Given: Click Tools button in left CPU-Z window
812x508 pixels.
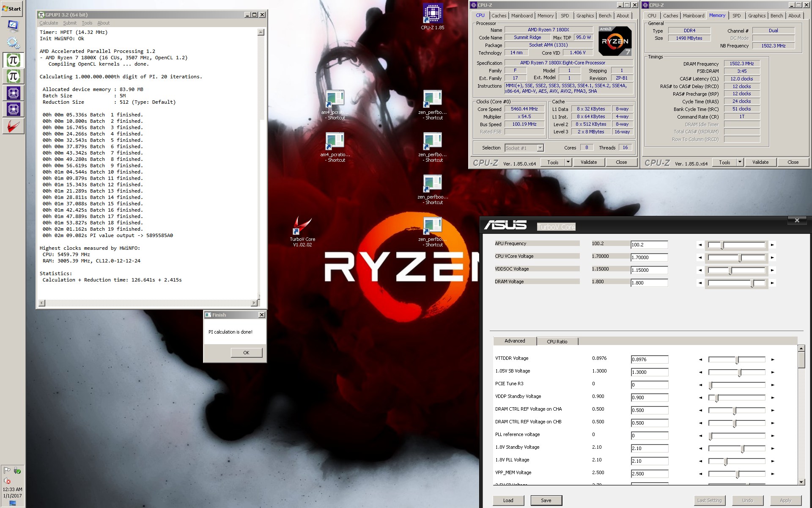Looking at the screenshot, I should pos(553,162).
